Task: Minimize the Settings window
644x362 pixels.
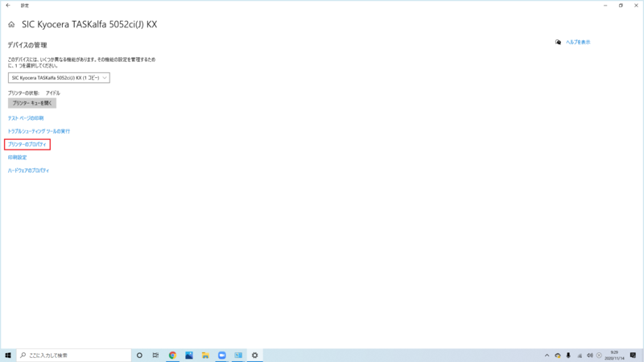Action: click(x=605, y=6)
